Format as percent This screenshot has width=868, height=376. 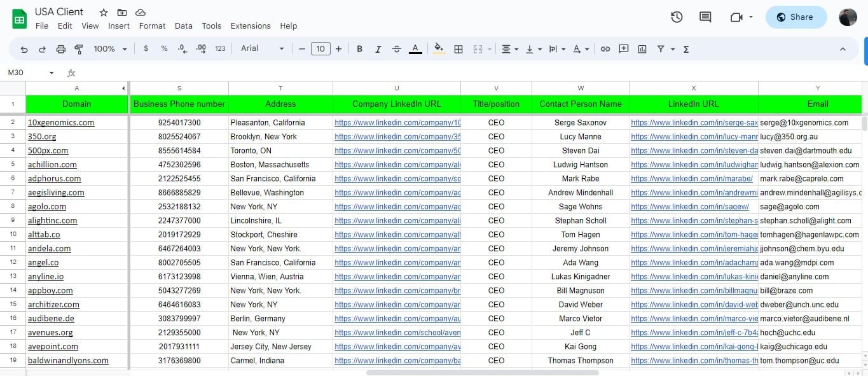click(164, 48)
